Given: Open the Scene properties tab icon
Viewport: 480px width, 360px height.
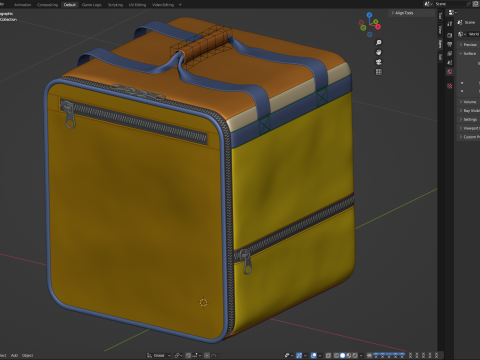Looking at the screenshot, I should [x=450, y=62].
